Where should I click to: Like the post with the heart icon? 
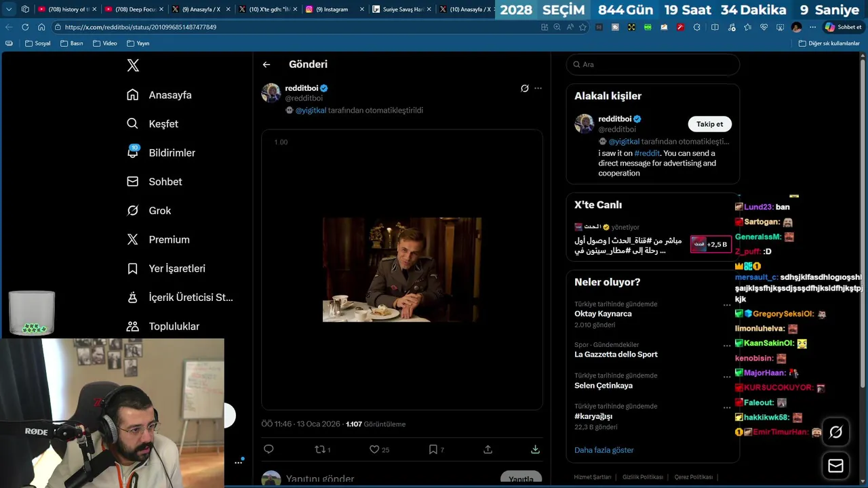[x=379, y=449]
